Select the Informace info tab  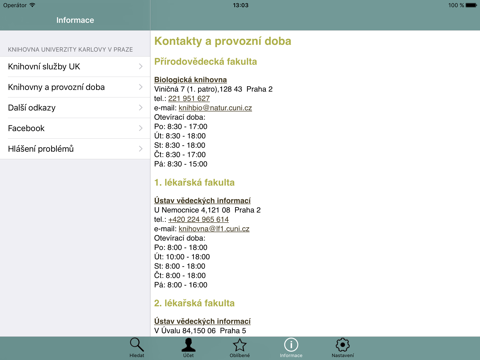291,348
